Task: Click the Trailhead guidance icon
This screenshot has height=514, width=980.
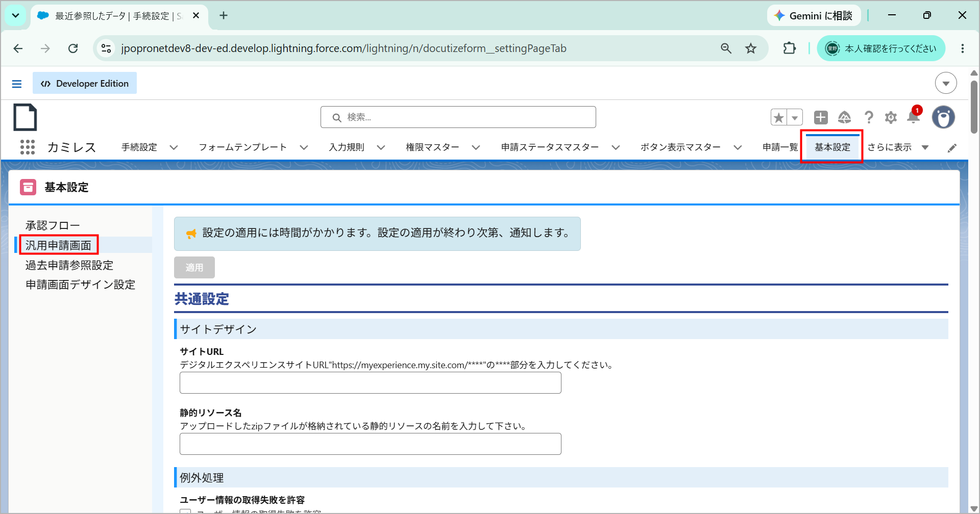Action: coord(844,117)
